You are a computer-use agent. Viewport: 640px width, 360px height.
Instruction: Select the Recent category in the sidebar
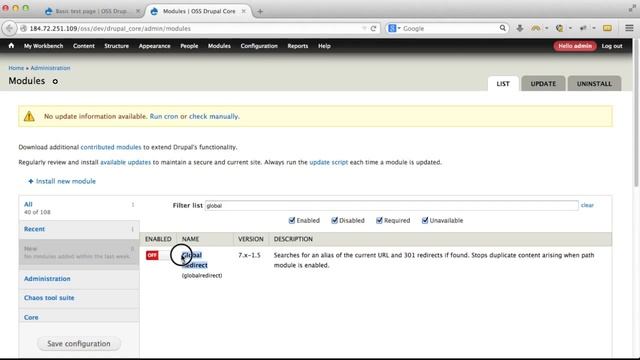pos(34,229)
